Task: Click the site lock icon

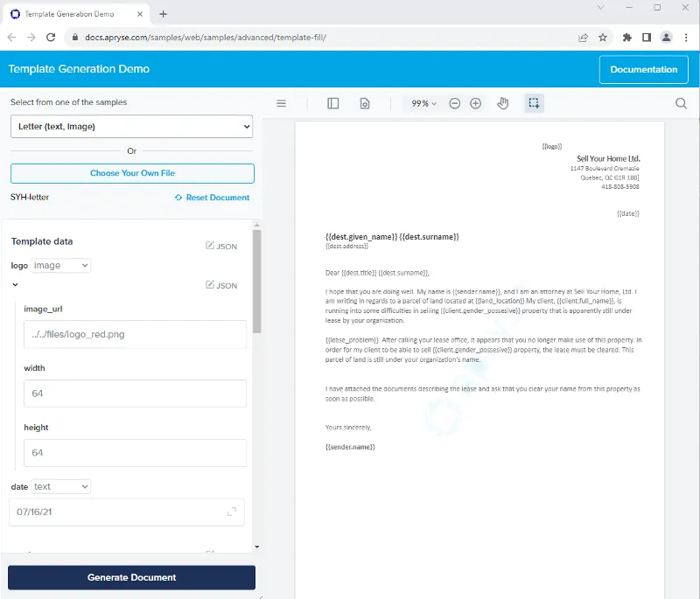Action: pos(75,38)
